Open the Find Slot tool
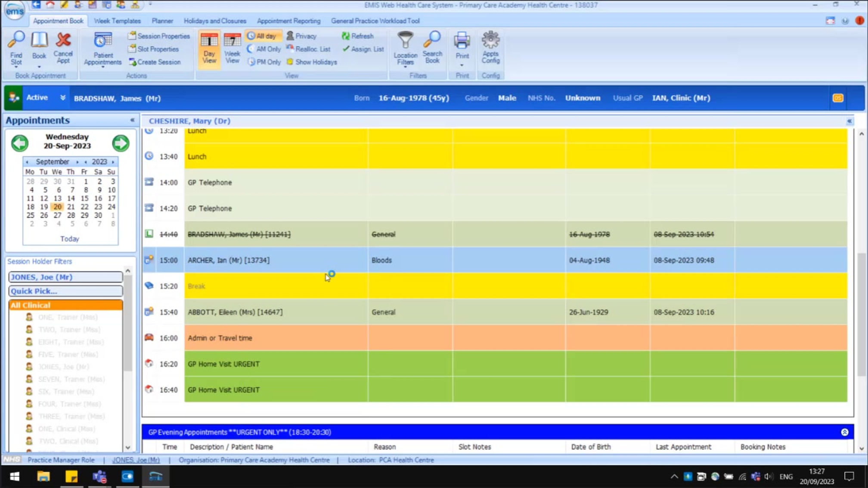Image resolution: width=868 pixels, height=488 pixels. point(16,48)
